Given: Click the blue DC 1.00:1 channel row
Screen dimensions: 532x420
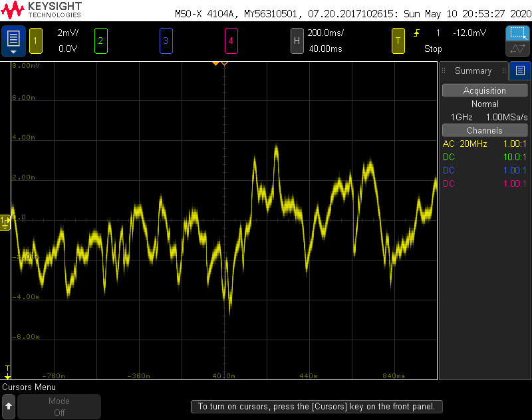Looking at the screenshot, I should point(485,170).
